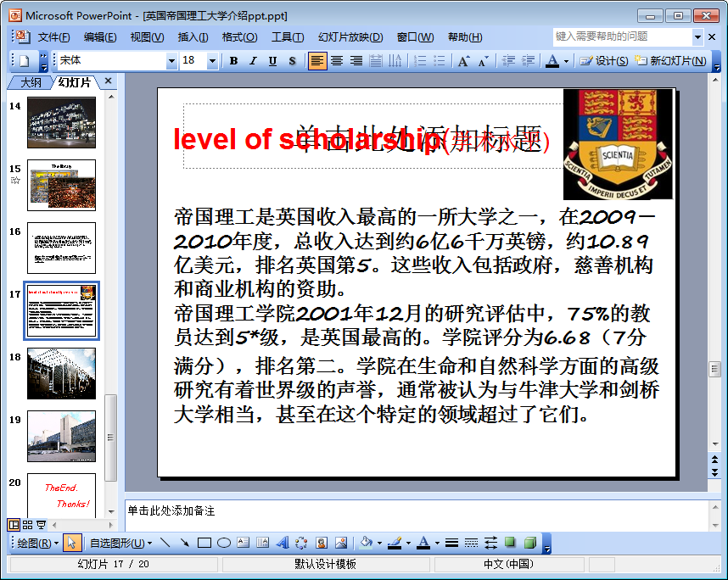Viewport: 728px width, 580px height.
Task: Switch to Normal view
Action: tap(14, 525)
